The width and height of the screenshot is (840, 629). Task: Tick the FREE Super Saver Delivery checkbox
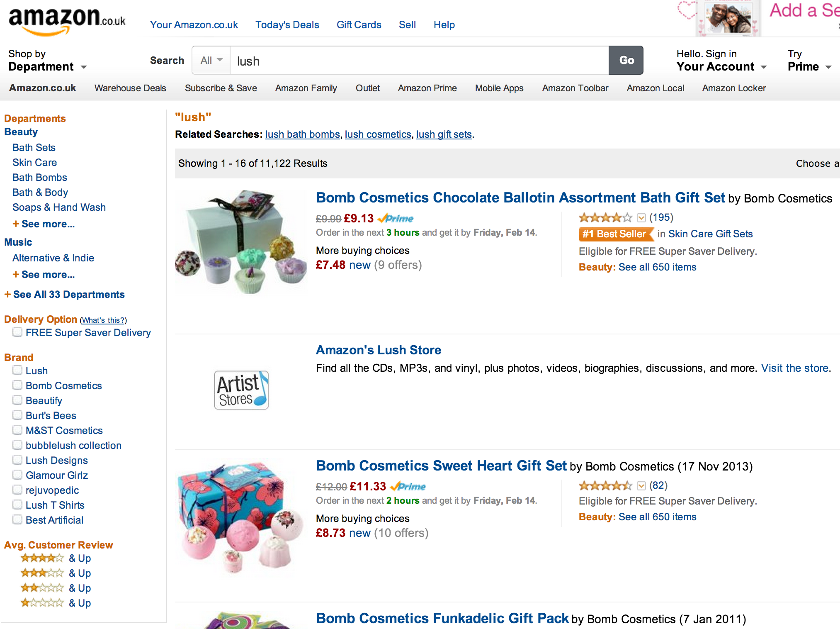(17, 332)
